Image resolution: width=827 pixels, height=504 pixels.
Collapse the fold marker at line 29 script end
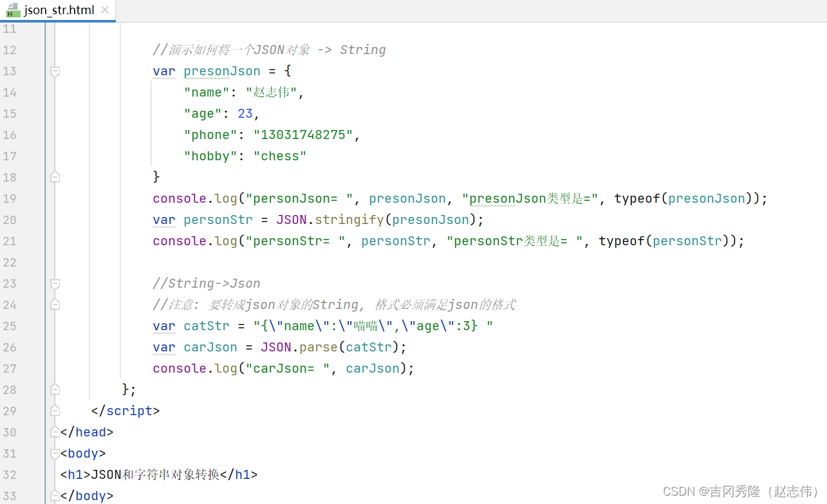click(x=55, y=411)
